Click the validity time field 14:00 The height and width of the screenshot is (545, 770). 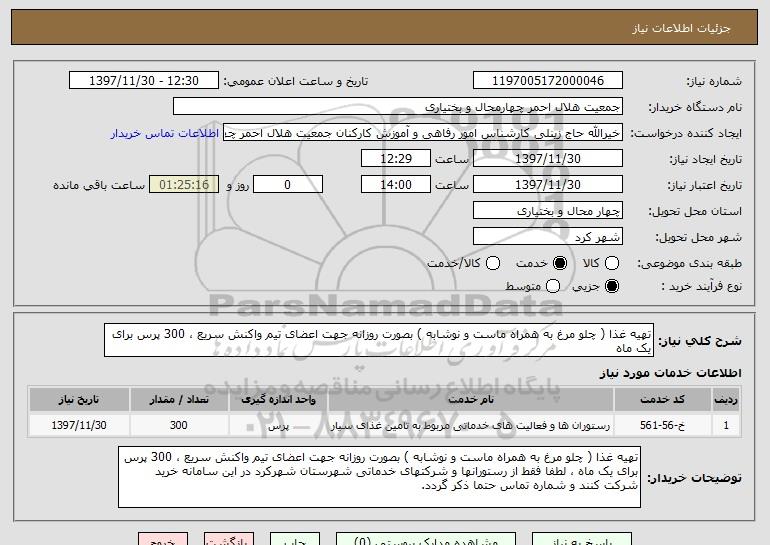(396, 185)
